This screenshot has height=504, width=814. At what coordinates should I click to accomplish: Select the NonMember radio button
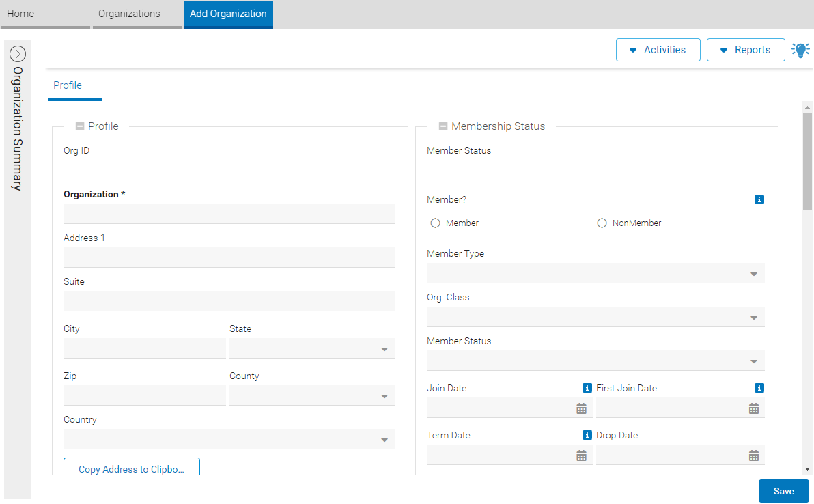coord(602,223)
